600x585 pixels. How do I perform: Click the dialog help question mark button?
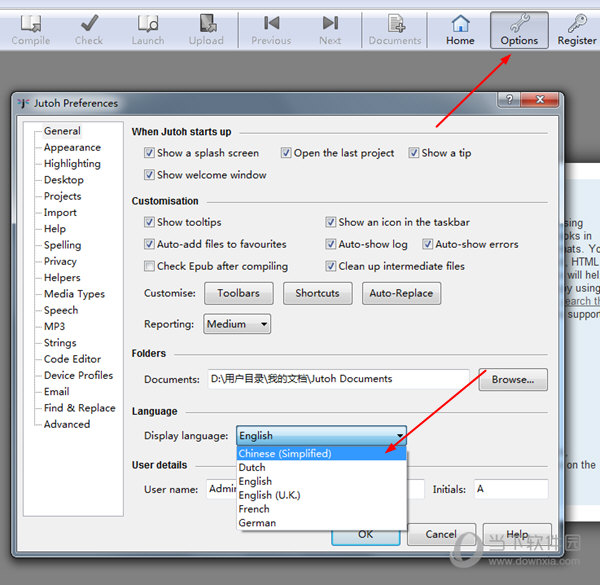(x=509, y=100)
